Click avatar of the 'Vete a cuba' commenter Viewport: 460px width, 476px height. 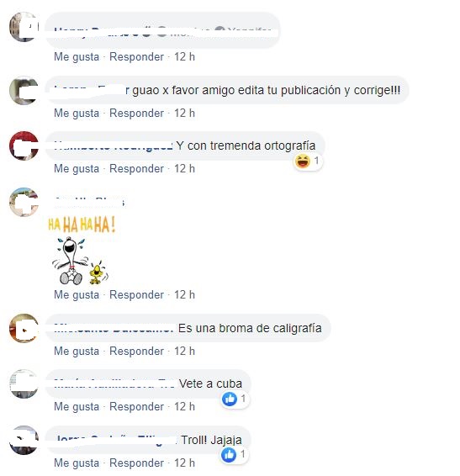click(x=24, y=383)
